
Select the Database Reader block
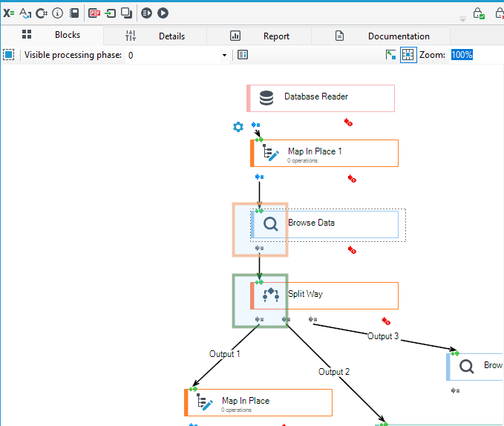click(x=321, y=98)
